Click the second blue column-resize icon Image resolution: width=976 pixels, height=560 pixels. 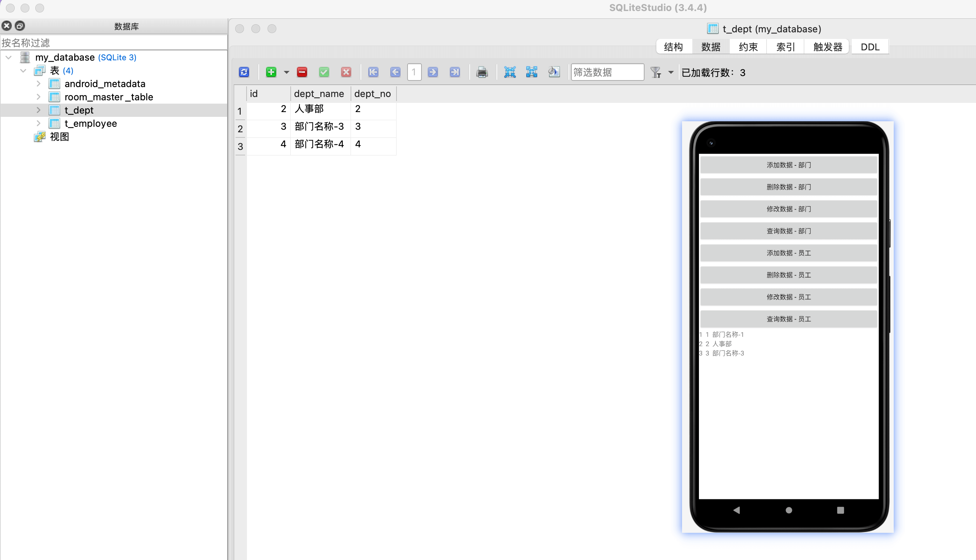531,72
